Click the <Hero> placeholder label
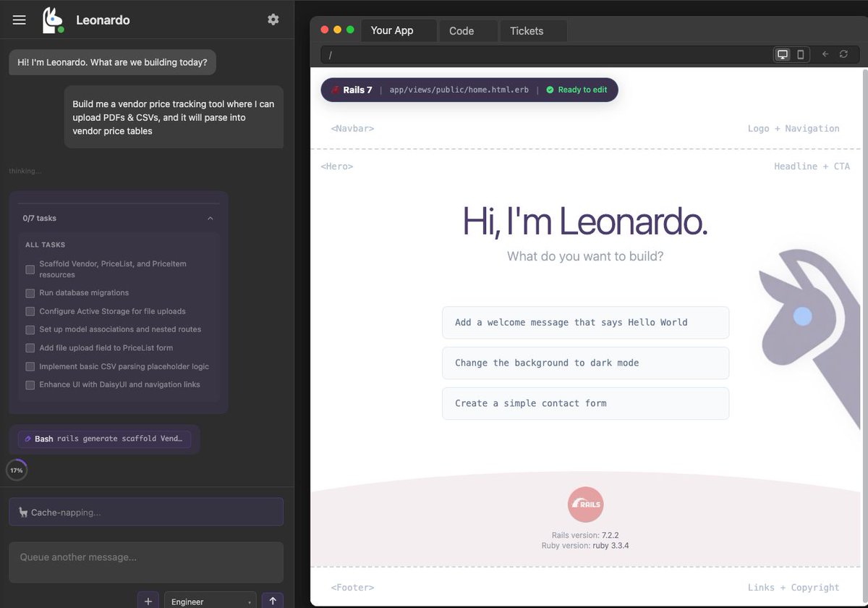This screenshot has width=868, height=608. (337, 166)
